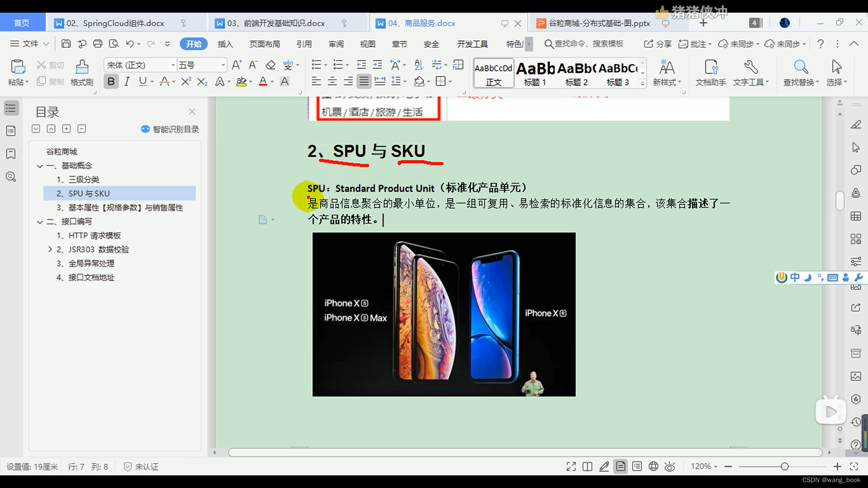Screen dimensions: 868x488
Task: Toggle subscript formatting
Action: pos(202,81)
